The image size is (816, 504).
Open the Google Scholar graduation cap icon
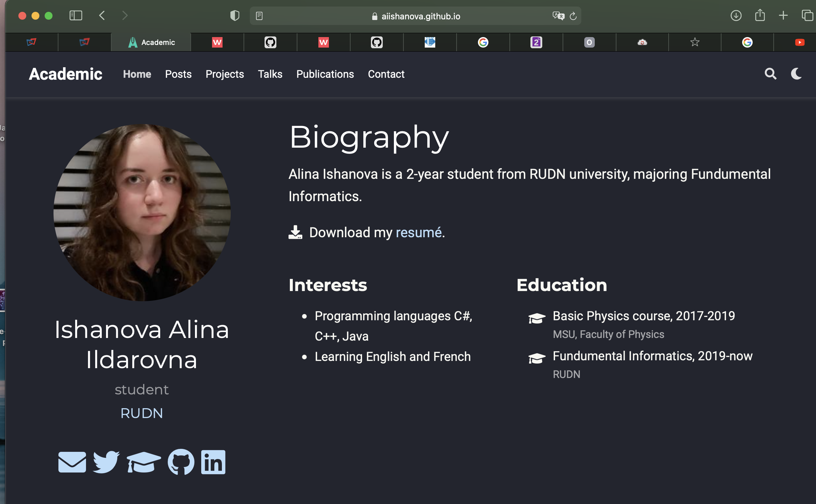[x=144, y=462]
